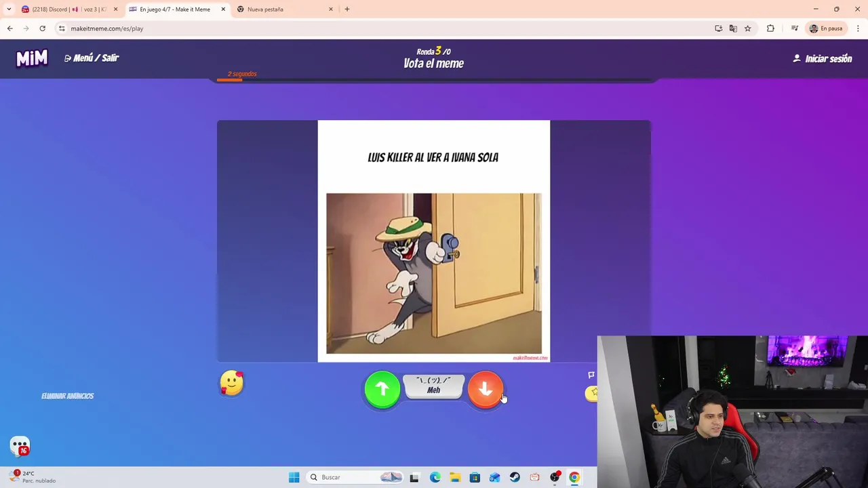Open Menú / Salir
This screenshot has height=488, width=868.
[x=92, y=58]
